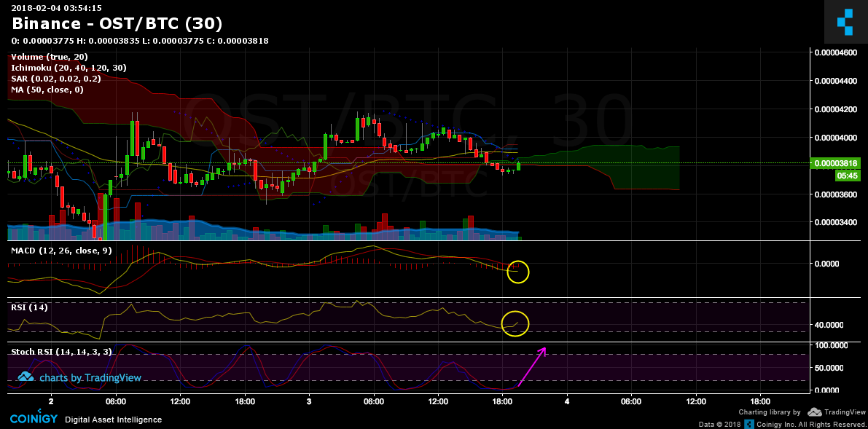This screenshot has width=868, height=429.
Task: Click the TradingView logo at bottom right
Action: [836, 412]
